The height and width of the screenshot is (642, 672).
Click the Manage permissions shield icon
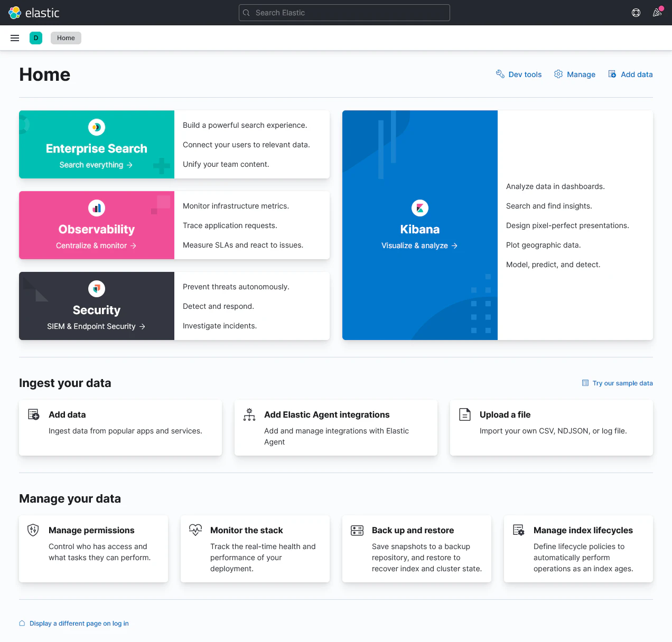click(33, 530)
